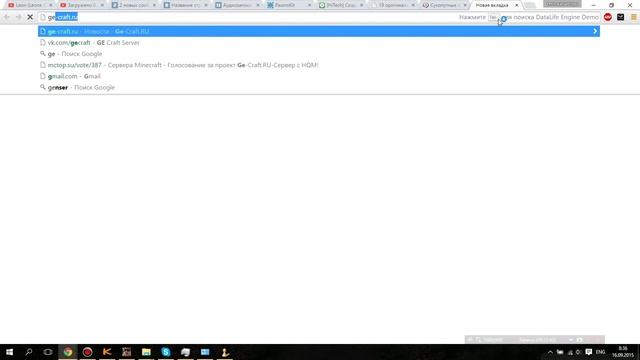Close the first YouTube tab
640x360 pixels.
click(x=51, y=5)
